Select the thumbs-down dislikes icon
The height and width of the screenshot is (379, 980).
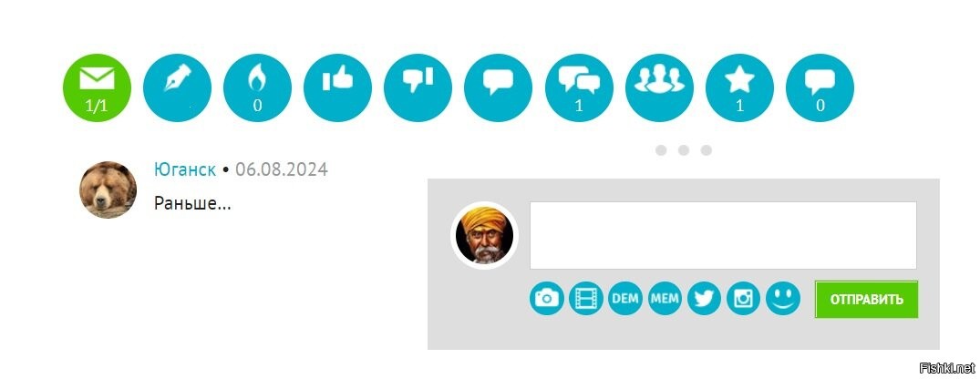click(x=418, y=87)
